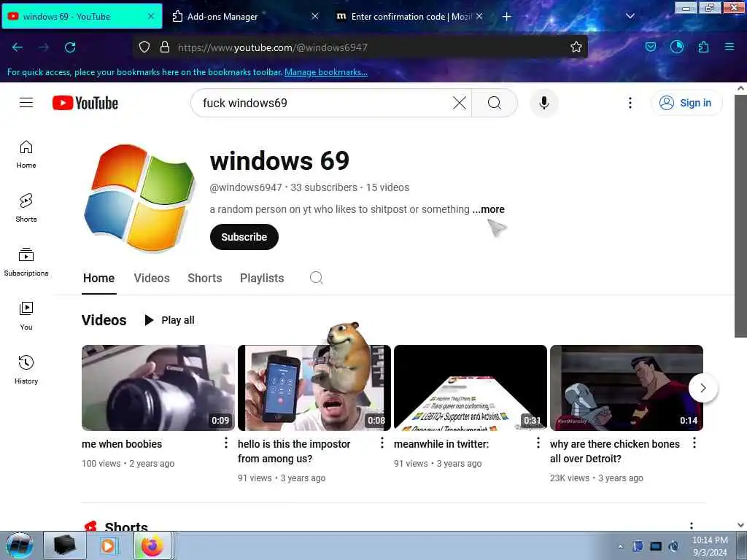Image resolution: width=747 pixels, height=560 pixels.
Task: Open the Firefox application hamburger menu
Action: [x=729, y=47]
